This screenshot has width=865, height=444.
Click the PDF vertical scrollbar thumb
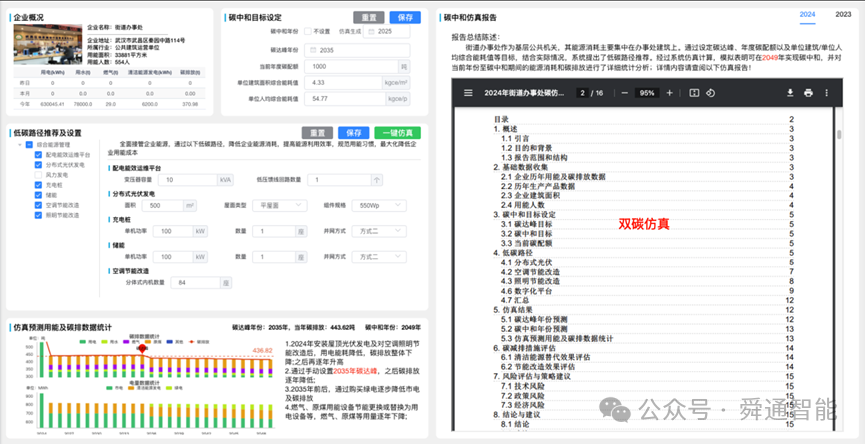839,135
